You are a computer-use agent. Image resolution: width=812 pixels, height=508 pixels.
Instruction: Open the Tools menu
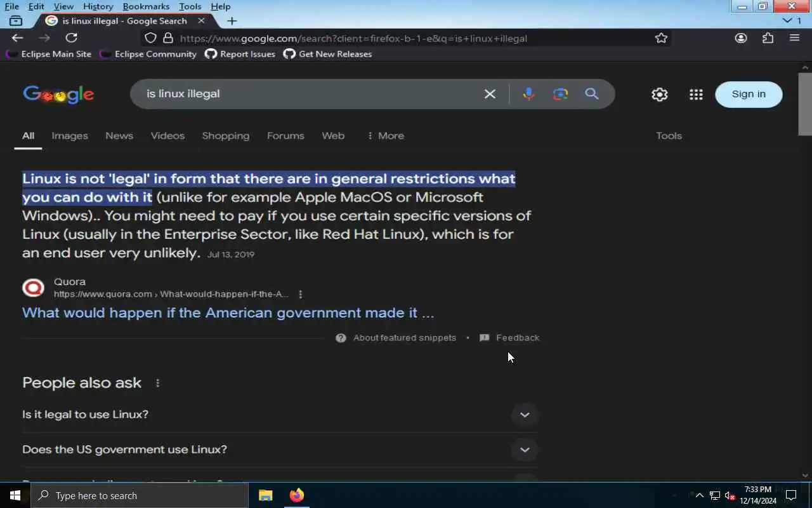point(190,6)
